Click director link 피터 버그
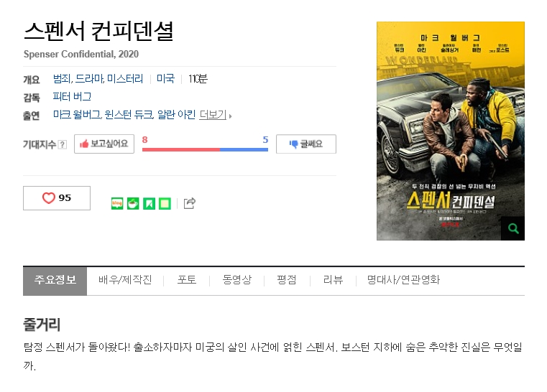This screenshot has height=392, width=547. [x=72, y=96]
